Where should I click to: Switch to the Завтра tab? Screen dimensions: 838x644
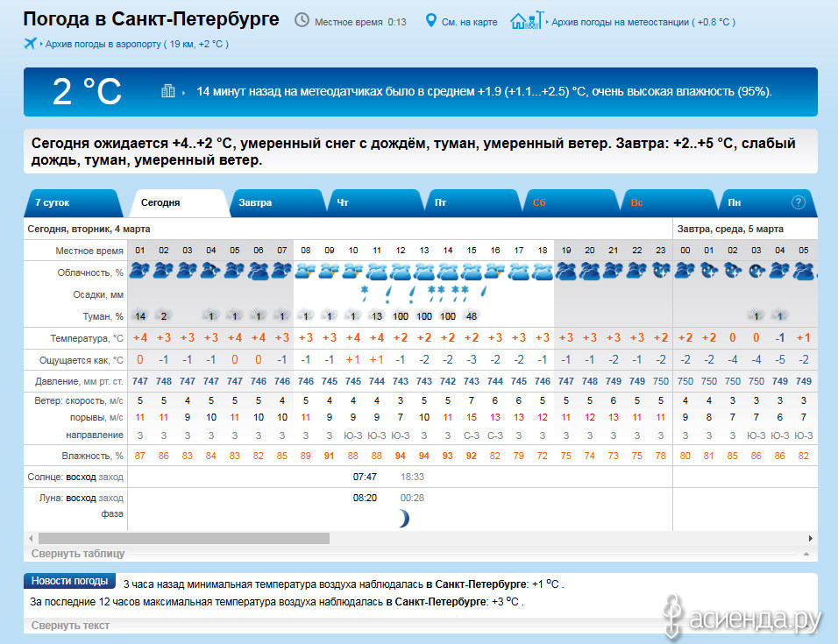(277, 203)
